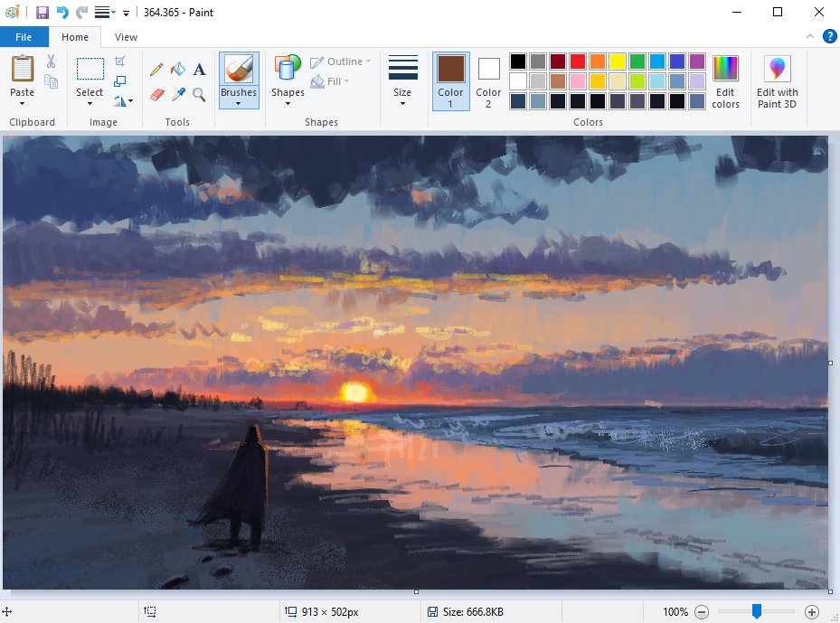
Task: Select the Magnifier tool
Action: 199,95
